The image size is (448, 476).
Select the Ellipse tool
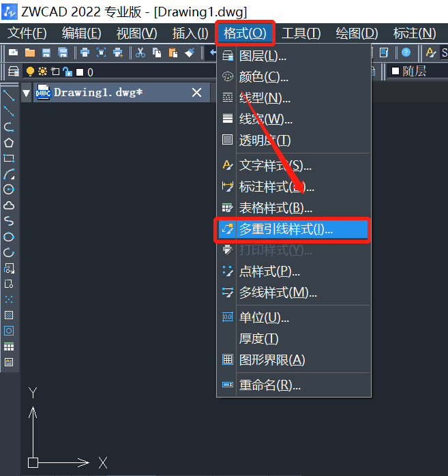[x=9, y=237]
